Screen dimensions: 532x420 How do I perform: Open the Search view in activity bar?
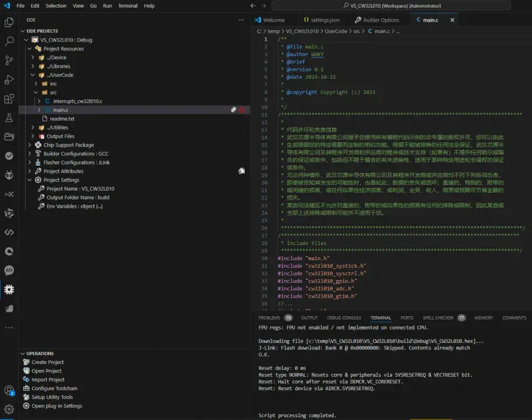tap(9, 41)
